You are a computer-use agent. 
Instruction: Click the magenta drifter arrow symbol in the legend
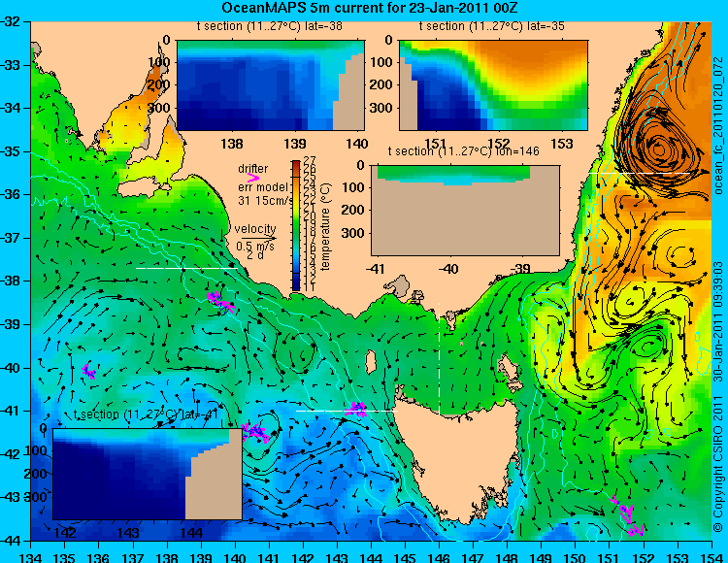pos(253,178)
